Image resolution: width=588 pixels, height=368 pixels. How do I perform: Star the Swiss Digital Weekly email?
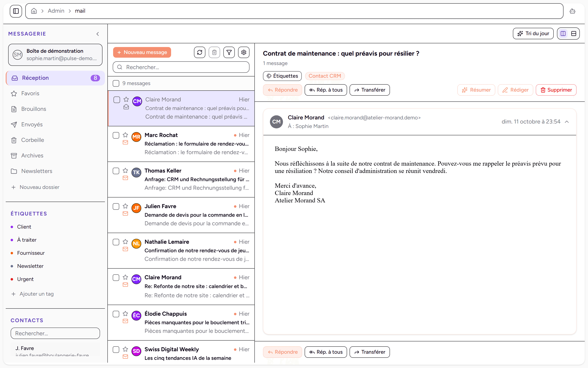pos(125,349)
